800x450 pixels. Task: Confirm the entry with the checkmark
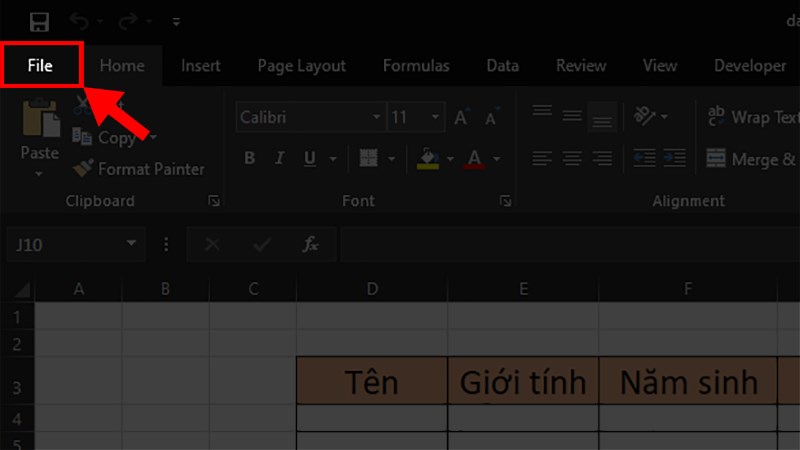coord(262,245)
